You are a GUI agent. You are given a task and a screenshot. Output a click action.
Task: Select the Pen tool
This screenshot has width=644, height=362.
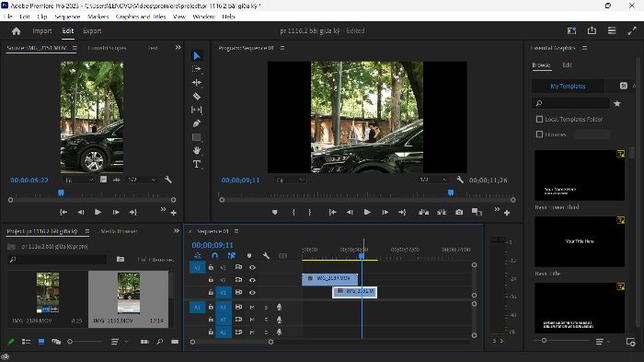[x=197, y=123]
